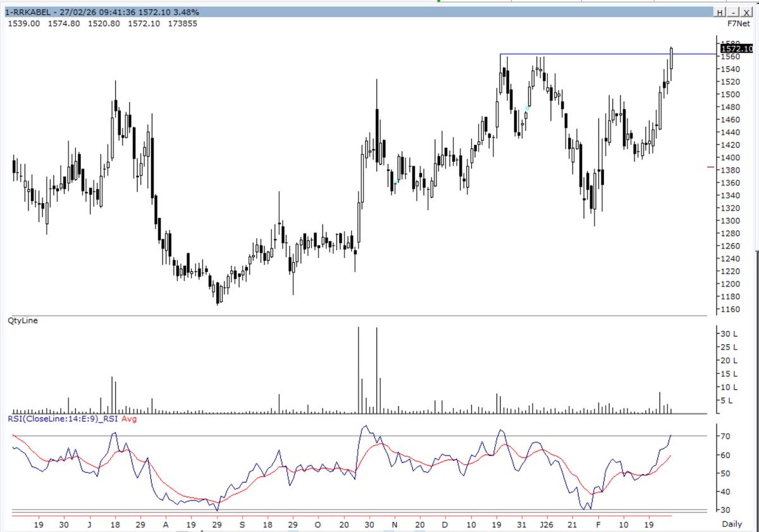Click the blue resistance line near 1560
The height and width of the screenshot is (532, 759).
point(601,55)
